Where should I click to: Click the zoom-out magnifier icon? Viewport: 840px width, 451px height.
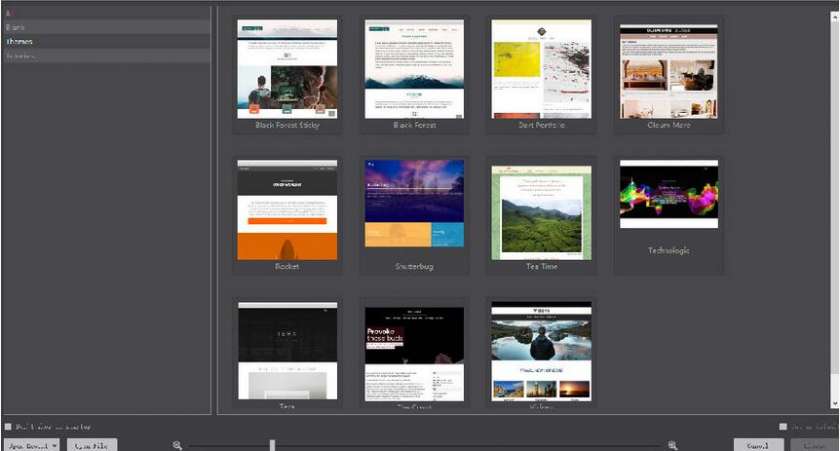(x=177, y=445)
